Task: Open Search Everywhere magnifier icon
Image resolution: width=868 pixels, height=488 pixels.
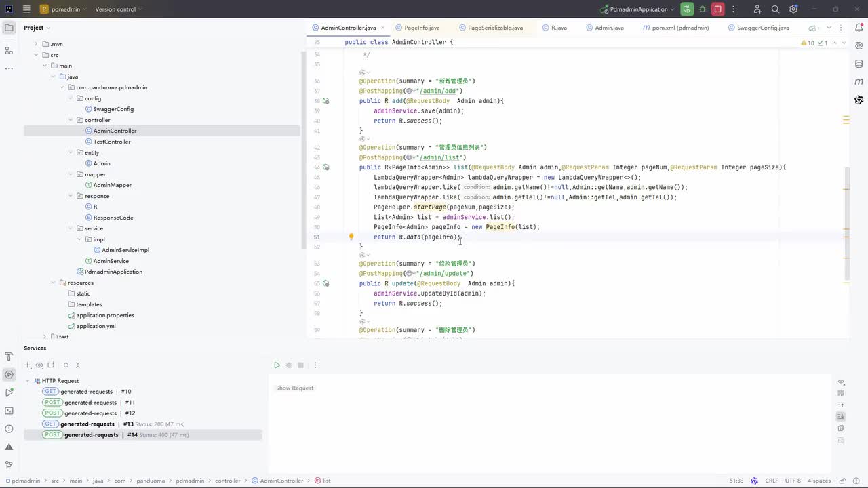Action: tap(775, 9)
